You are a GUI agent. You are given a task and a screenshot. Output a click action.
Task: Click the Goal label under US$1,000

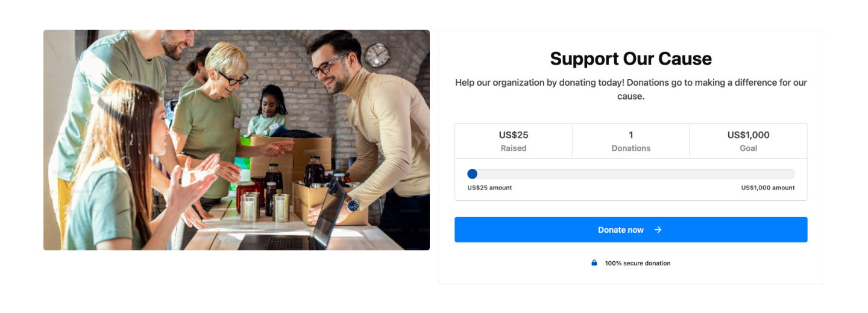point(748,148)
